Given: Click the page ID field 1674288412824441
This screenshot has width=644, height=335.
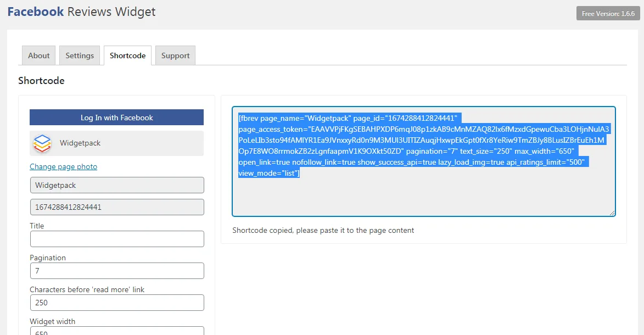Looking at the screenshot, I should point(117,207).
